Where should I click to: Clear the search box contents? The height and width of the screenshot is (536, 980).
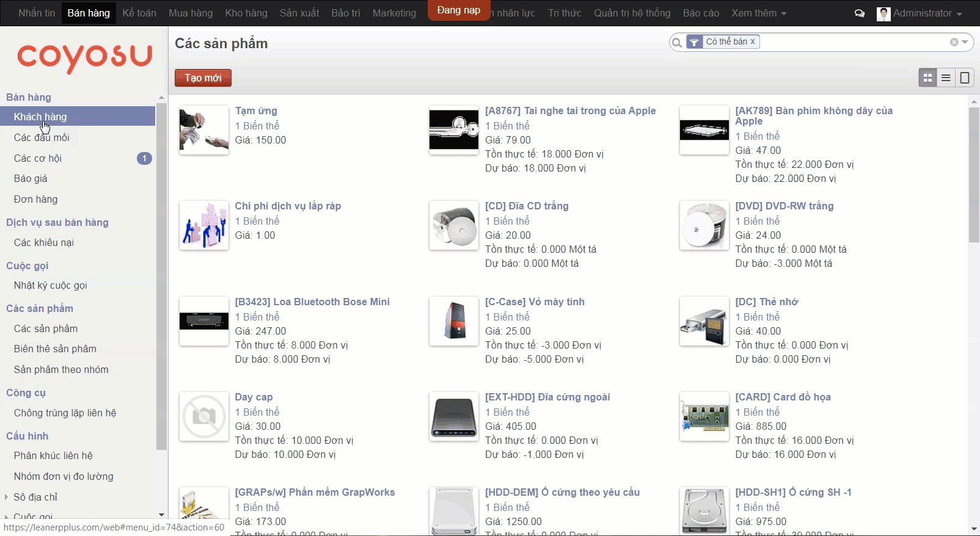954,42
